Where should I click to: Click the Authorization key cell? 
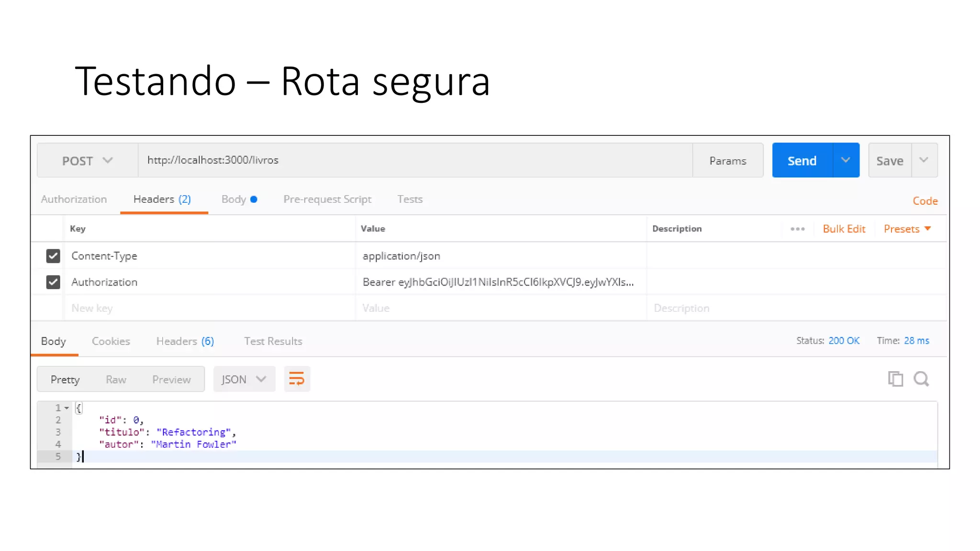click(210, 282)
